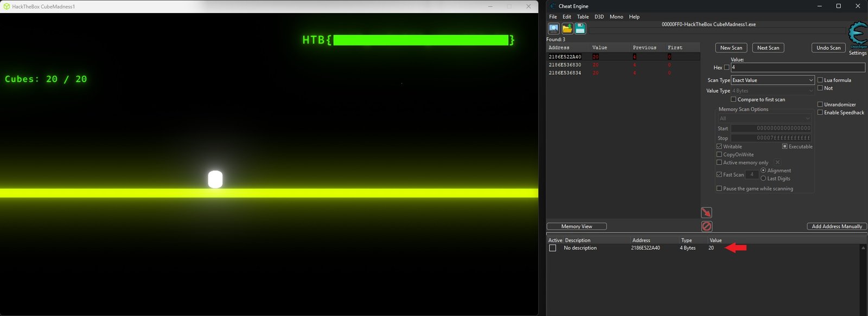Open the Scan Type dropdown
The height and width of the screenshot is (316, 868).
click(x=773, y=80)
